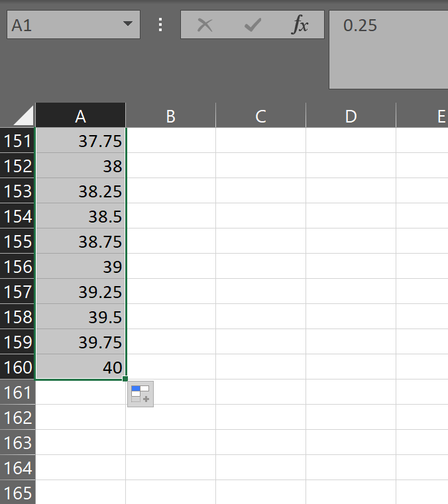
Task: Click the cell containing 38.25
Action: pyautogui.click(x=80, y=191)
